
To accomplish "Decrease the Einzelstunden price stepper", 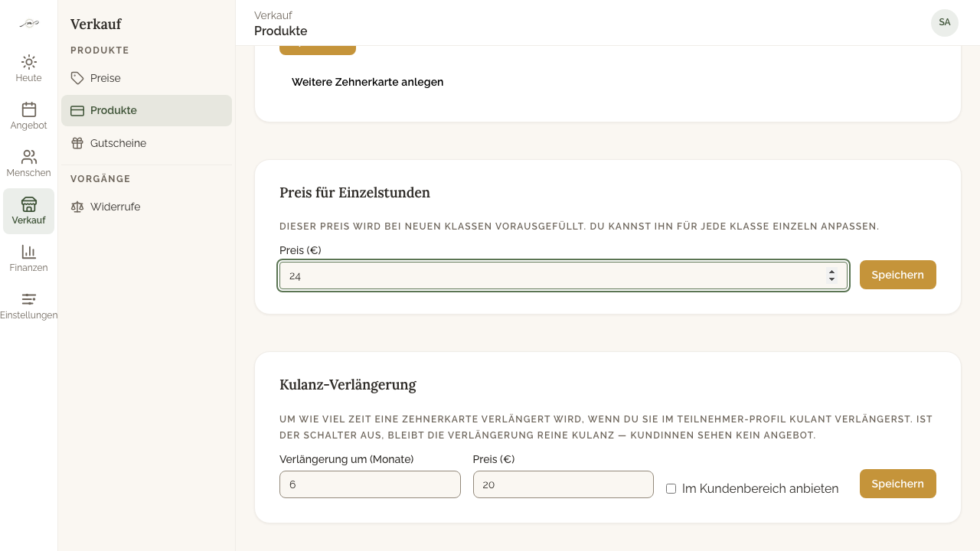I will point(831,279).
